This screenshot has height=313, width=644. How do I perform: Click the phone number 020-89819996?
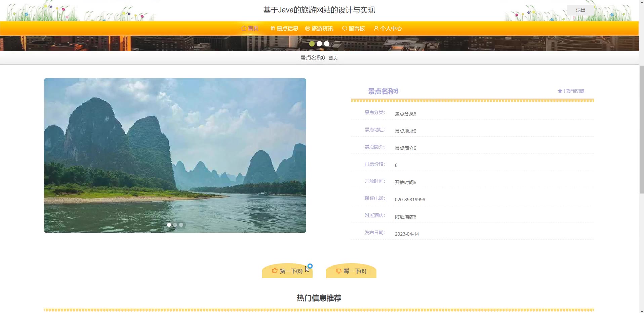(410, 200)
